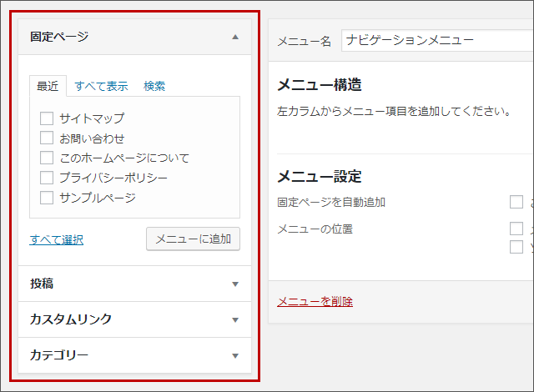Check the お問い合わせ checkbox
Viewport: 534px width, 392px height.
47,138
